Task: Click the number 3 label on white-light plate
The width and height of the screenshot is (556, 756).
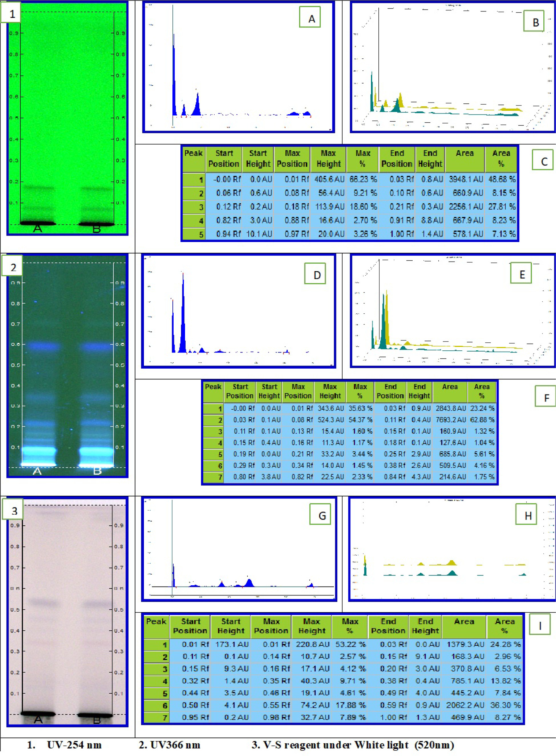Action: (14, 510)
